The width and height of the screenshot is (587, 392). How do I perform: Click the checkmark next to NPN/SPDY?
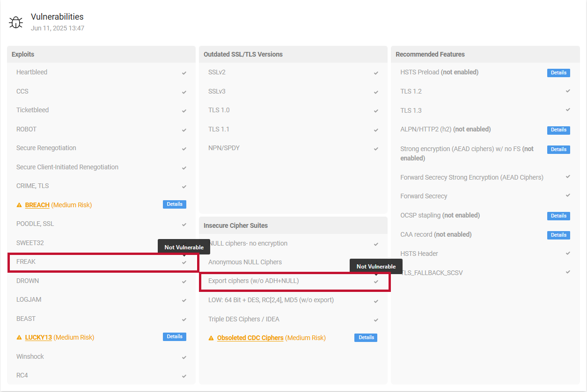376,148
